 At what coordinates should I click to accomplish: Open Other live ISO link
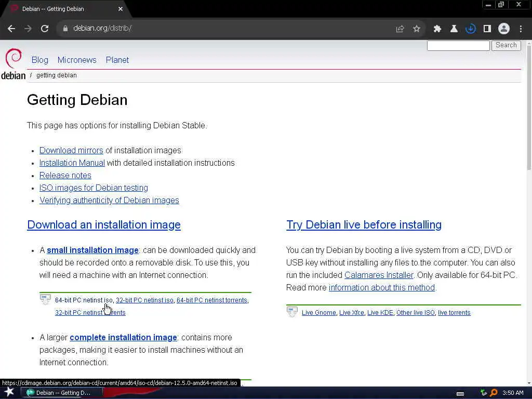click(x=415, y=313)
